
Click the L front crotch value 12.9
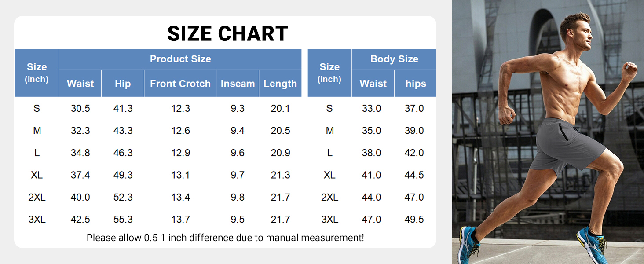point(180,153)
